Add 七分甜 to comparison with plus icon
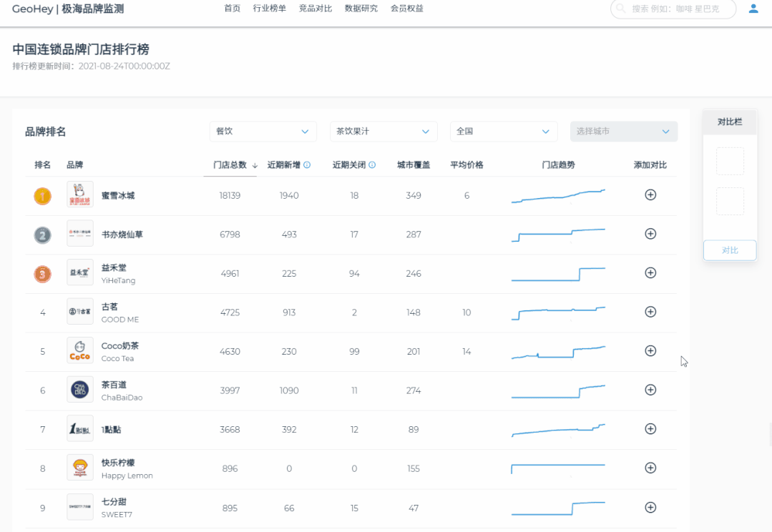The height and width of the screenshot is (532, 772). [x=650, y=508]
